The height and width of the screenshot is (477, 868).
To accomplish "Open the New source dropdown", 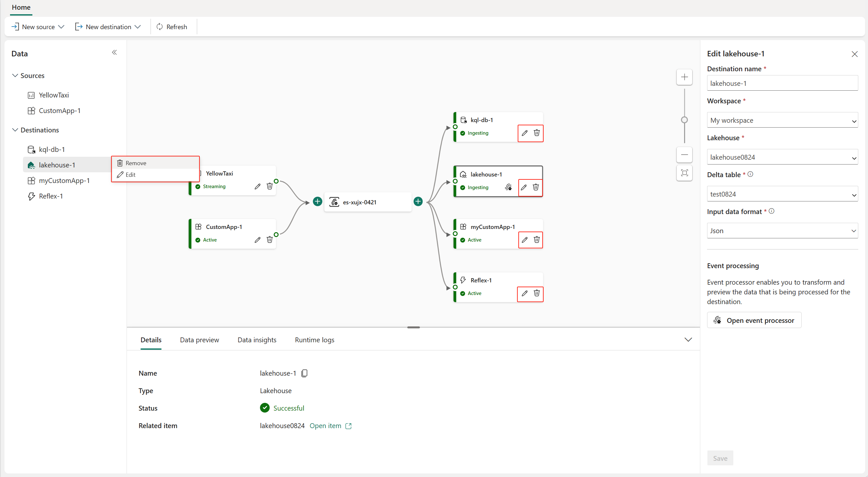I will pos(38,27).
